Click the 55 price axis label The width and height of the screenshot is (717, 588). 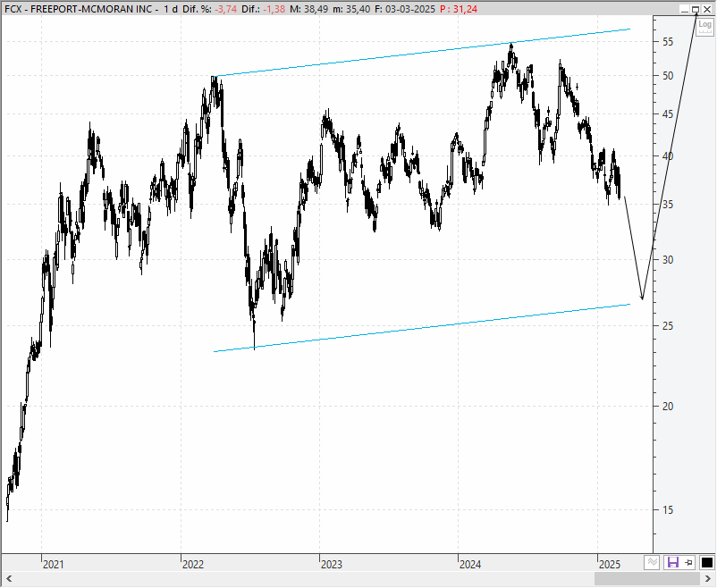668,42
